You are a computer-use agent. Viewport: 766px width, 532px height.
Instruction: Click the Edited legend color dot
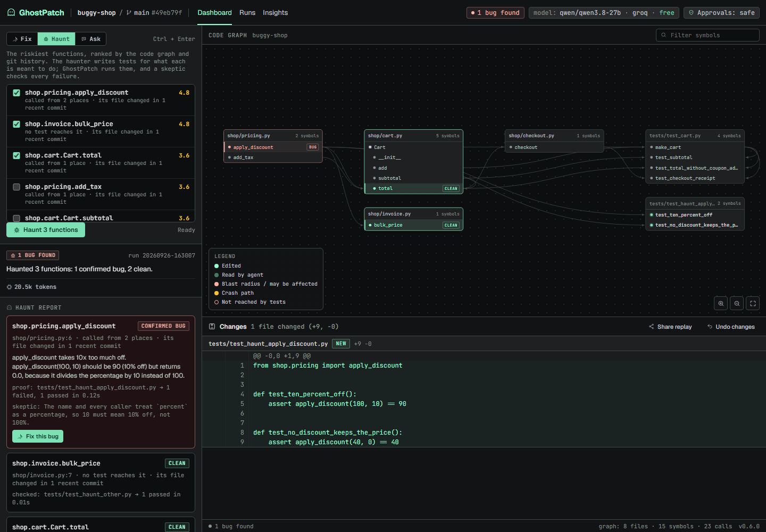click(x=217, y=266)
